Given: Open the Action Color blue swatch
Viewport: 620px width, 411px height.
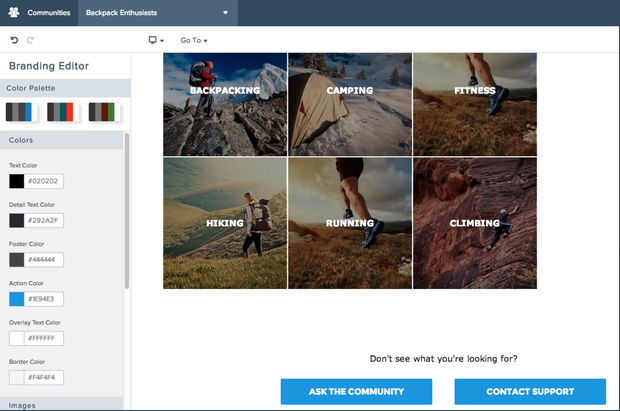Looking at the screenshot, I should coord(17,299).
